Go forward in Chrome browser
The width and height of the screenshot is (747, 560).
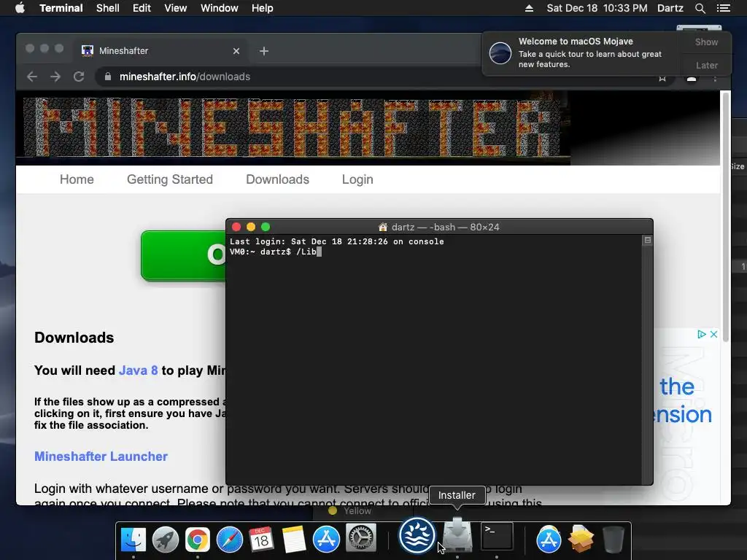pos(55,77)
